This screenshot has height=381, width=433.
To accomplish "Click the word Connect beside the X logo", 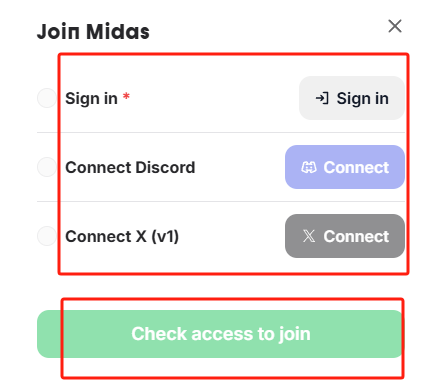I will (x=356, y=236).
